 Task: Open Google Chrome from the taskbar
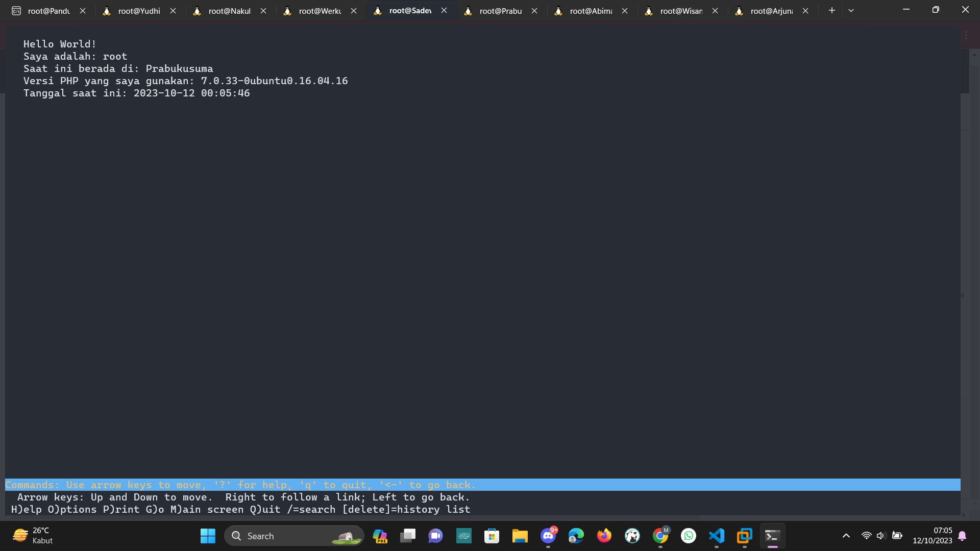click(660, 536)
